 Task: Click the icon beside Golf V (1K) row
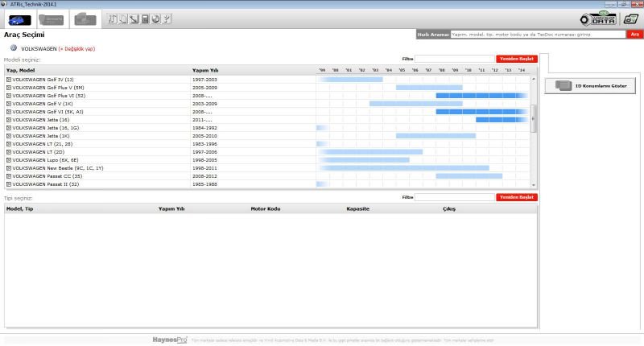[9, 104]
